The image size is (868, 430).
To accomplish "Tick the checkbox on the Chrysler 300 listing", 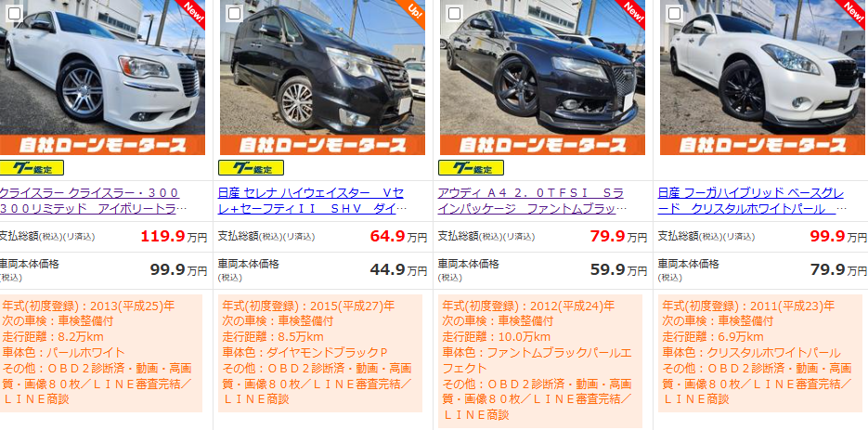I will click(x=14, y=13).
